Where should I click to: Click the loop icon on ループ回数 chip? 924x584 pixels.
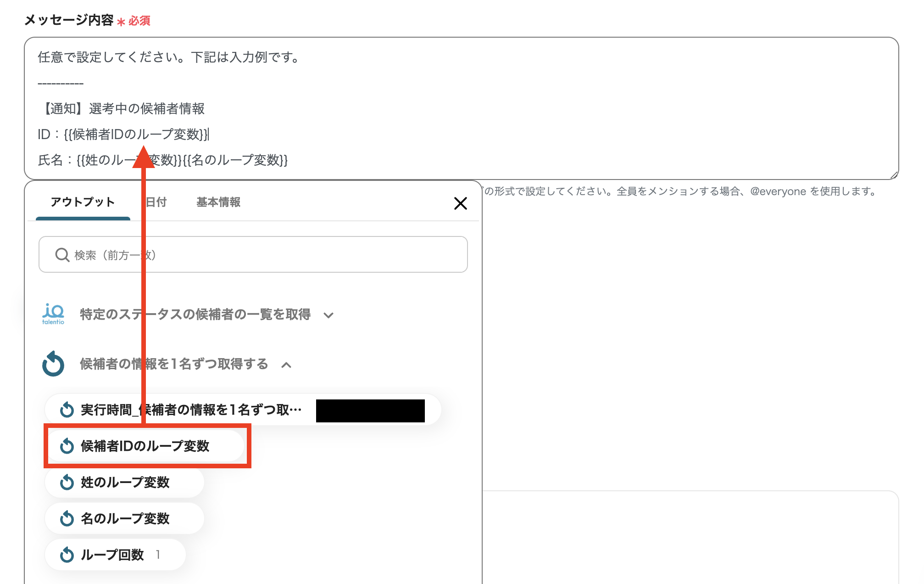click(x=67, y=554)
